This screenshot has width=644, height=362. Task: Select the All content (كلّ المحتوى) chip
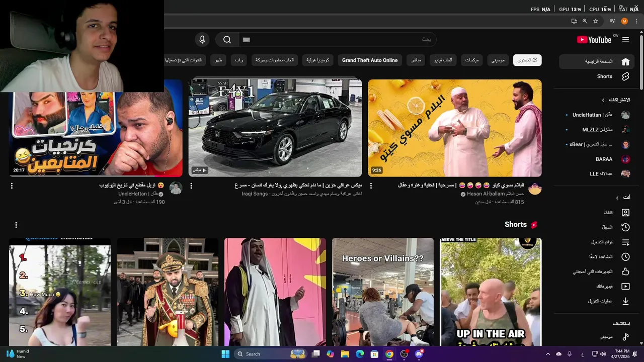(x=527, y=60)
